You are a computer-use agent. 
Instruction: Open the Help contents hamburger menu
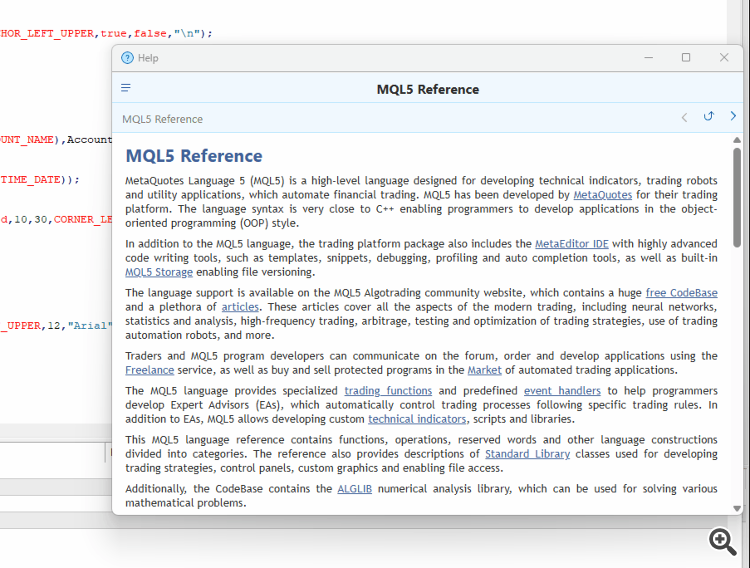(x=126, y=88)
